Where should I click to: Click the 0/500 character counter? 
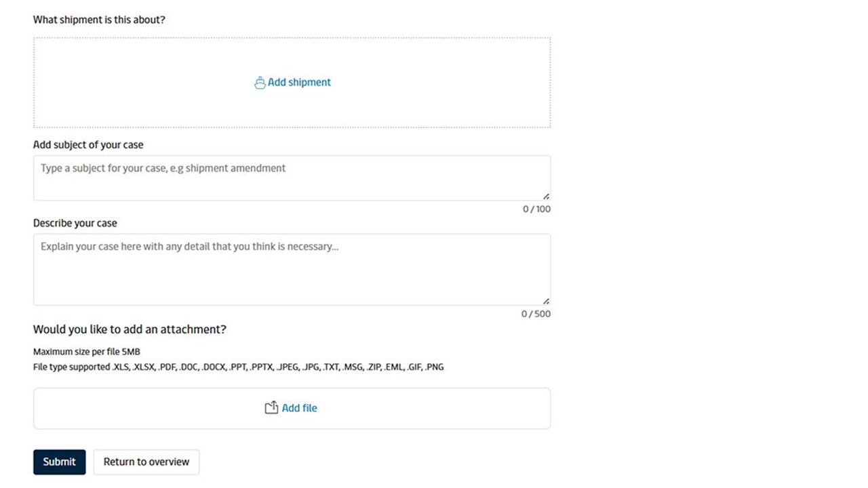536,313
